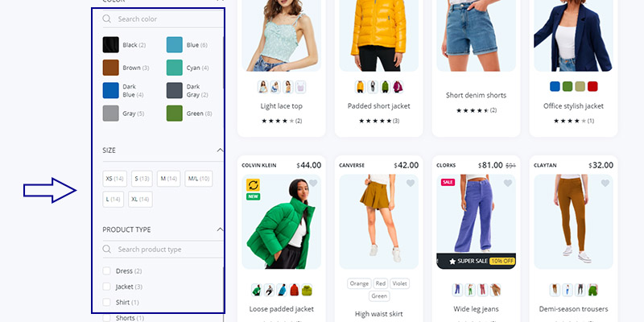Filter by Black color swatch
Viewport: 644px width, 322px height.
point(111,45)
